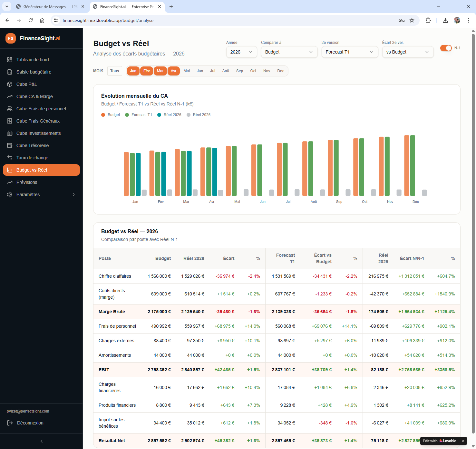Open Cube Investissements

point(41,133)
